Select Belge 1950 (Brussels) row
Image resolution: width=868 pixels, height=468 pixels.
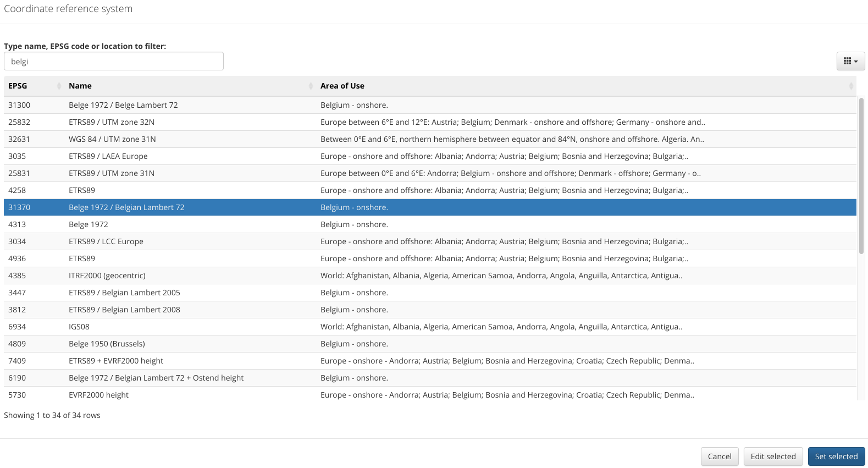pyautogui.click(x=107, y=344)
